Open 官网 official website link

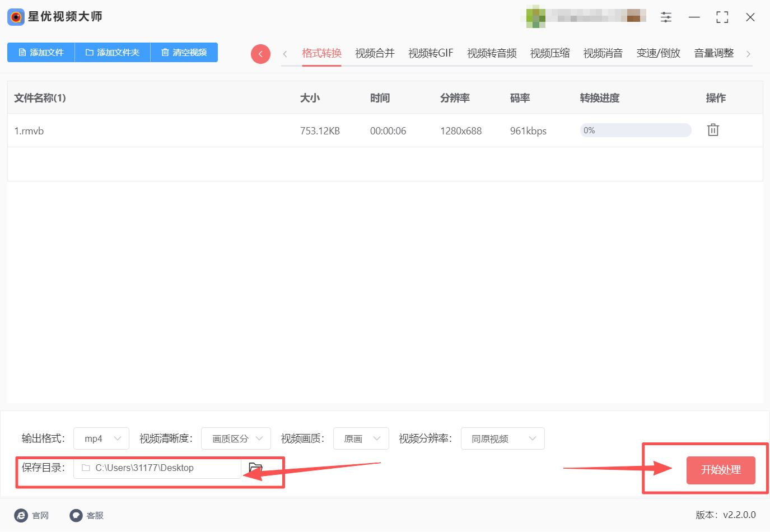pyautogui.click(x=32, y=515)
